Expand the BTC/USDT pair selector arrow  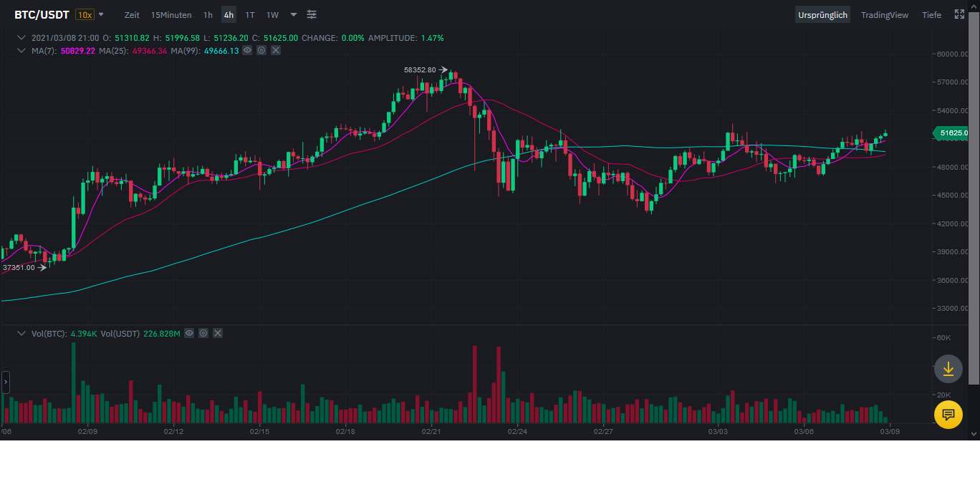point(101,14)
